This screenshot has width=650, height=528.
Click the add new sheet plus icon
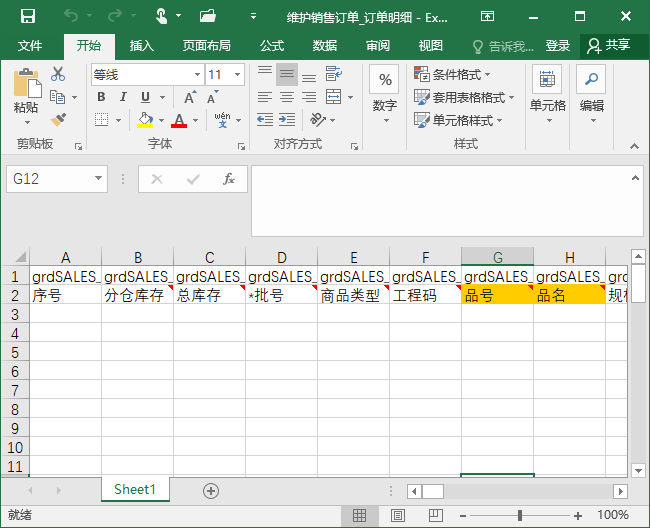pos(211,491)
